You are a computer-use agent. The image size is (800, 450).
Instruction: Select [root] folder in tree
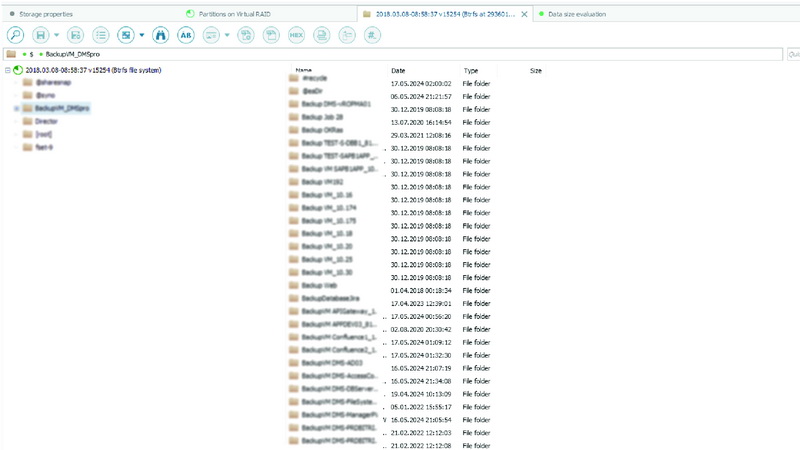(43, 134)
